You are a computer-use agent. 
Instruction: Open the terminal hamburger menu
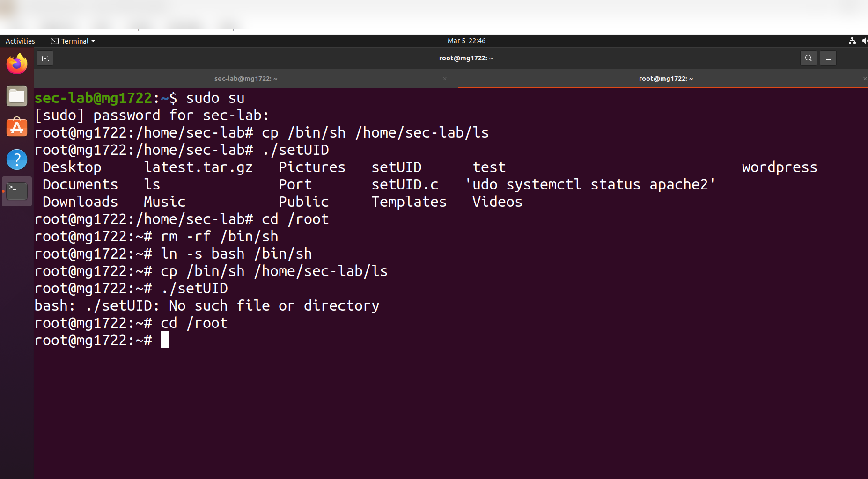[x=828, y=58]
